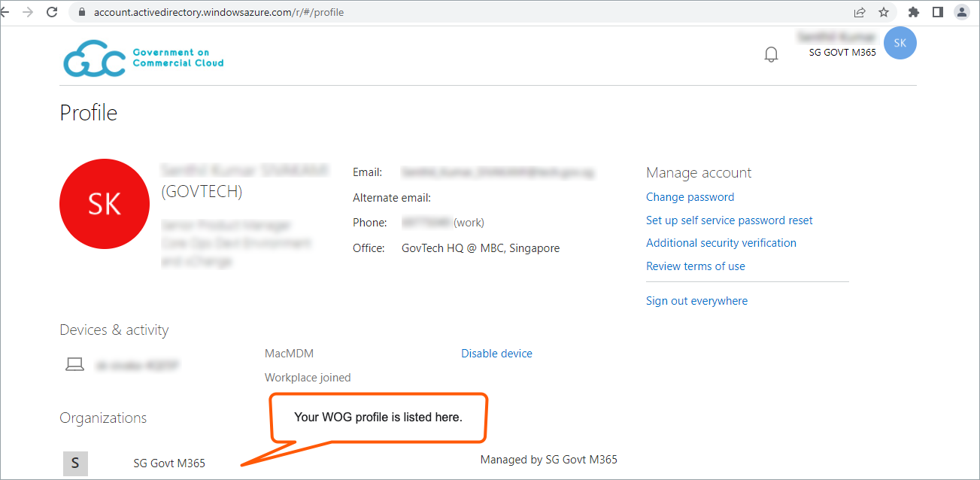Open the browser Extensions puzzle icon
Viewport: 980px width, 480px height.
coord(913,12)
